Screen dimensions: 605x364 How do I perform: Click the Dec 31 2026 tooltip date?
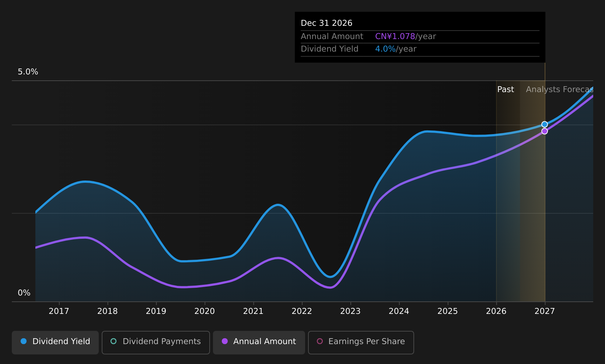coord(326,23)
